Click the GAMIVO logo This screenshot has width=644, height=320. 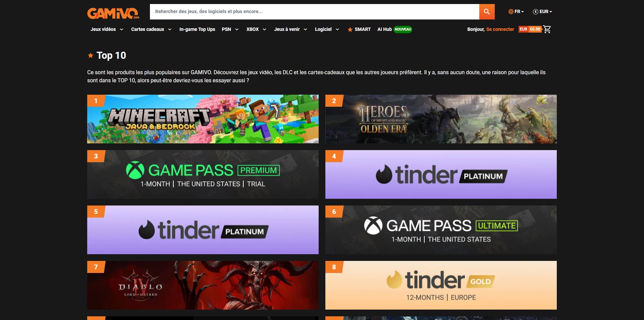coord(113,13)
